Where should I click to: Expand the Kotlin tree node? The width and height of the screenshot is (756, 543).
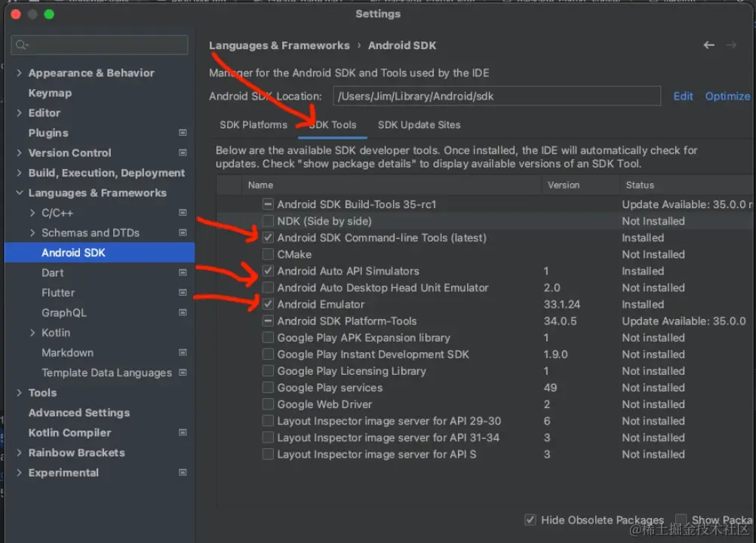click(x=32, y=333)
